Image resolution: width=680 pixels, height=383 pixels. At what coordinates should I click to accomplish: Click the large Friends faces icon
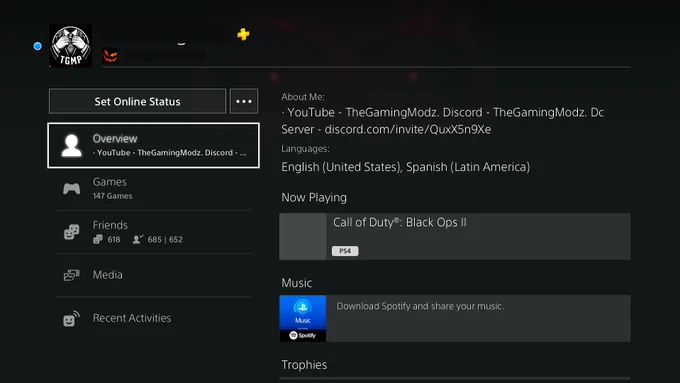[x=72, y=232]
